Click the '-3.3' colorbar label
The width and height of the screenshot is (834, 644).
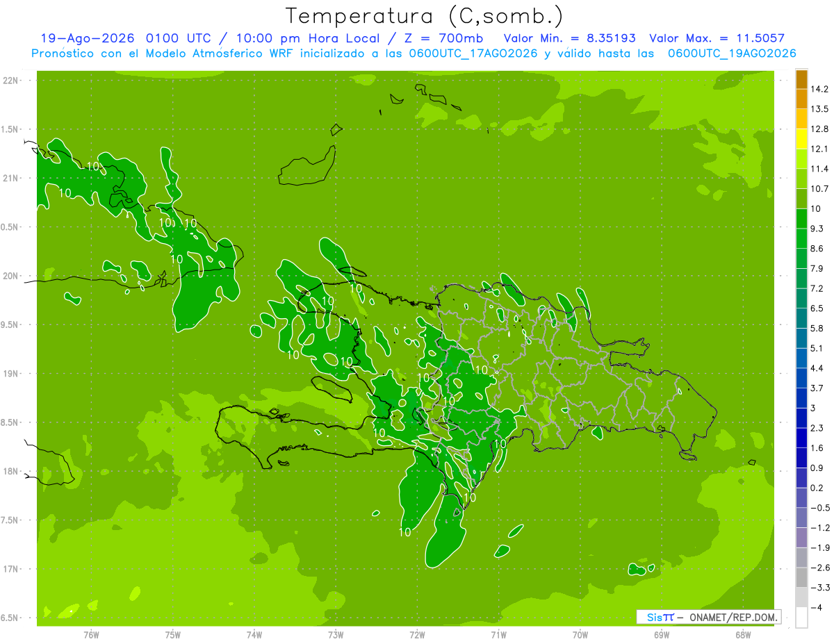[819, 588]
